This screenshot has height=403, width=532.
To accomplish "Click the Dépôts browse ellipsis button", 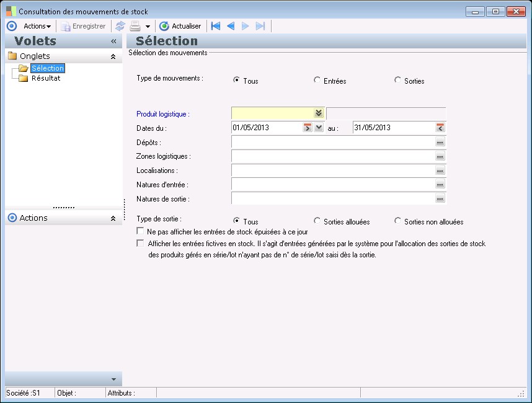I will pos(440,142).
